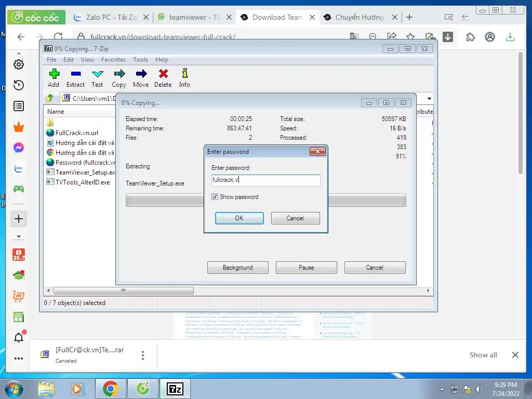Open the crown icon in browser sidebar
Screen dimensions: 532x399
coord(19,127)
